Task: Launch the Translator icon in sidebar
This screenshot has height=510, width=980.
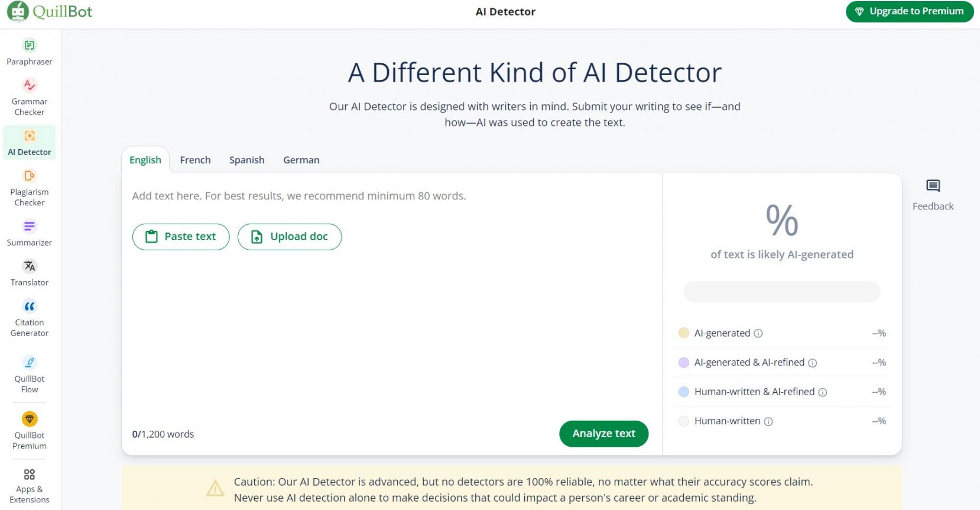Action: point(30,266)
